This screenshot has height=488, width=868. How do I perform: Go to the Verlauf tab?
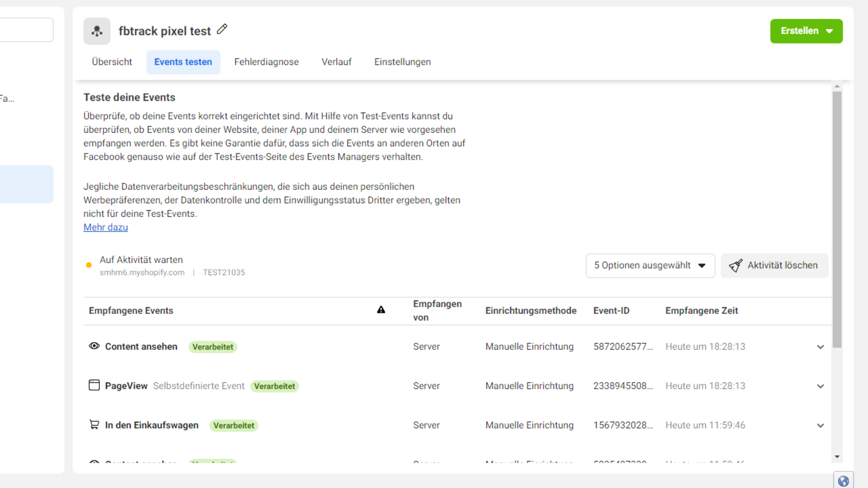point(336,62)
